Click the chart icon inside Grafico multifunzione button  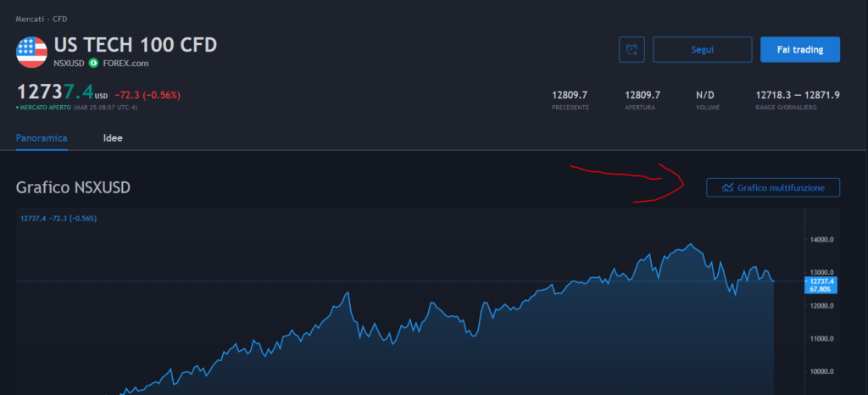tap(727, 187)
